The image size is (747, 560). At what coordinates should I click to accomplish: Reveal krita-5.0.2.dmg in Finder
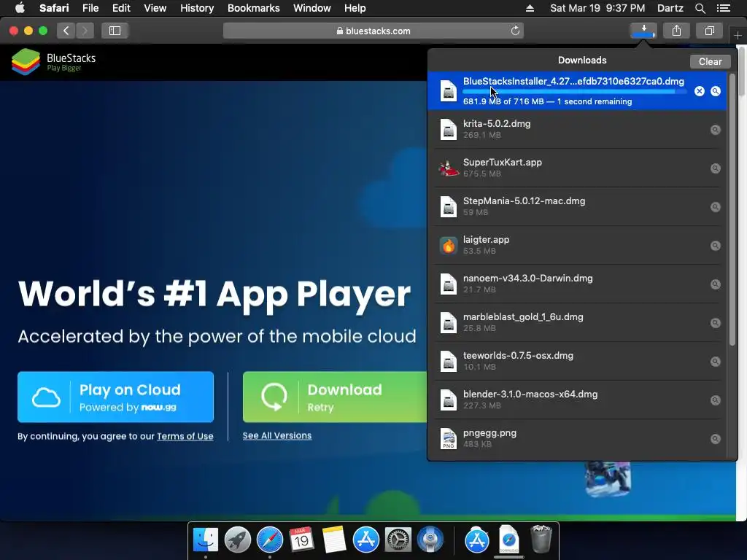pos(716,130)
